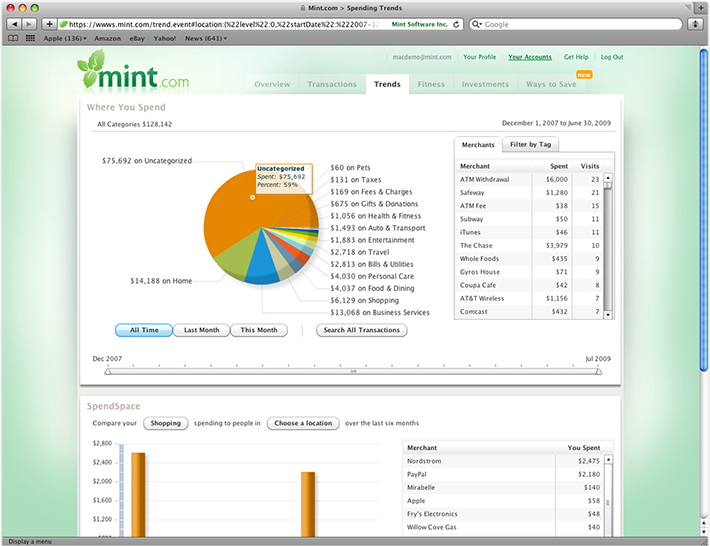Switch to the Transactions tab
710x546 pixels.
332,84
